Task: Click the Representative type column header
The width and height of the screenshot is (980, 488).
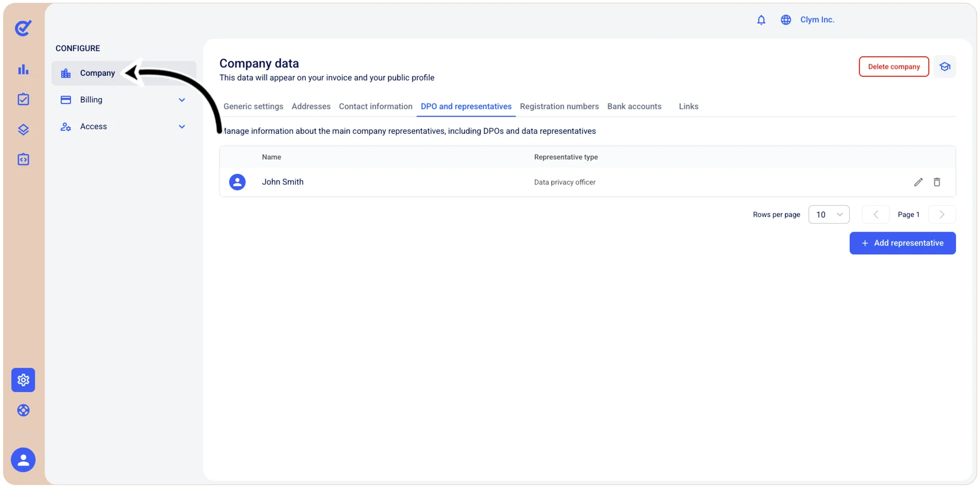Action: click(566, 157)
